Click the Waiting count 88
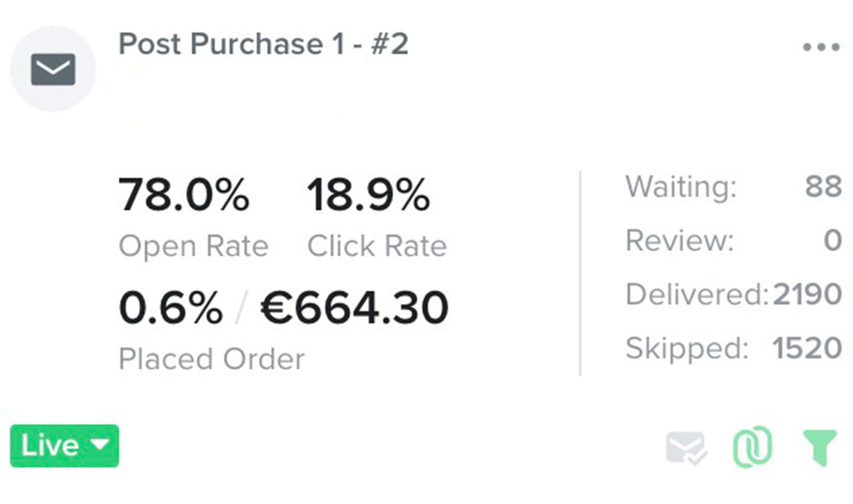Image resolution: width=853 pixels, height=504 pixels. coord(822,187)
